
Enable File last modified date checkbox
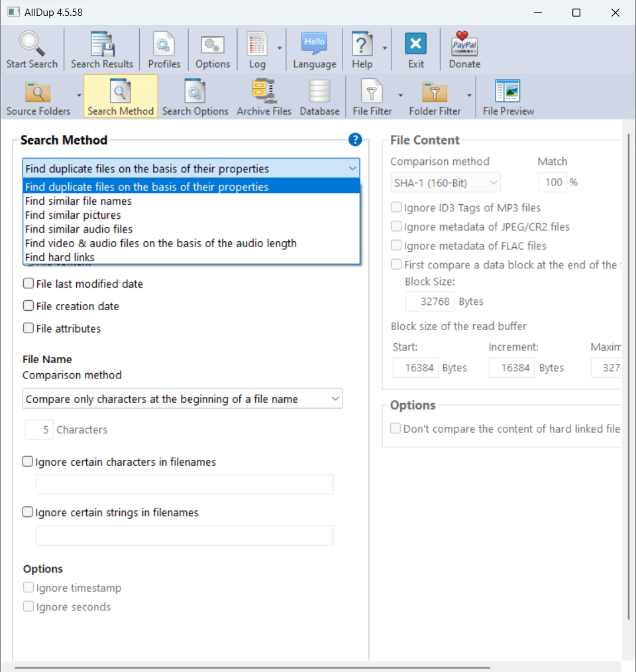(x=28, y=283)
